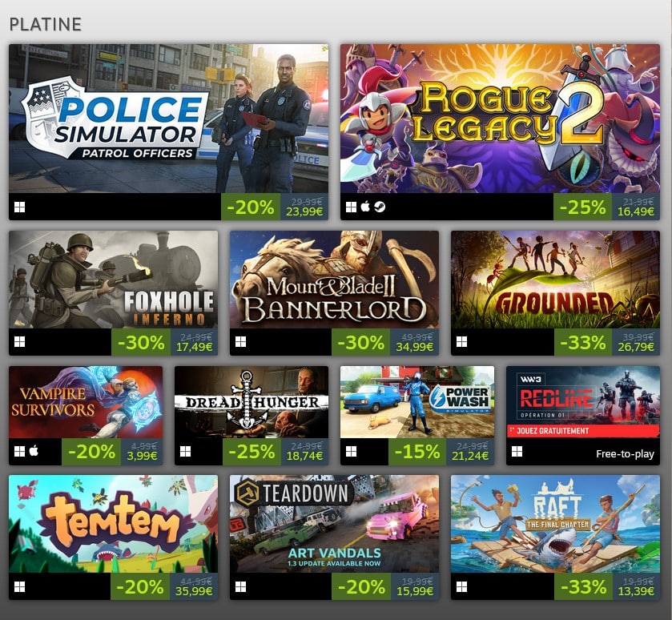This screenshot has width=672, height=620.
Task: Click the Windows icon under Foxhole Inferno
Action: click(20, 342)
